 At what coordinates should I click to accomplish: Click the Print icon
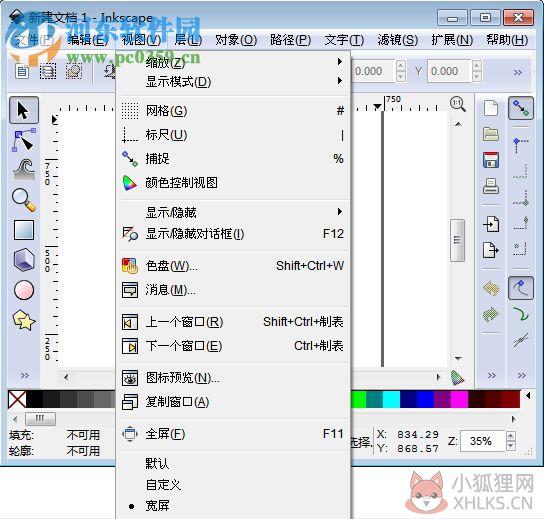click(491, 186)
